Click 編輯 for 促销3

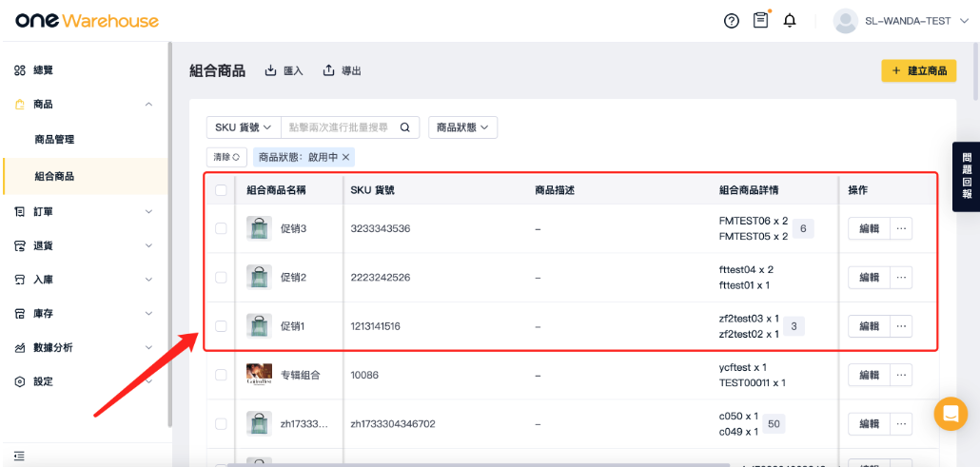click(870, 229)
